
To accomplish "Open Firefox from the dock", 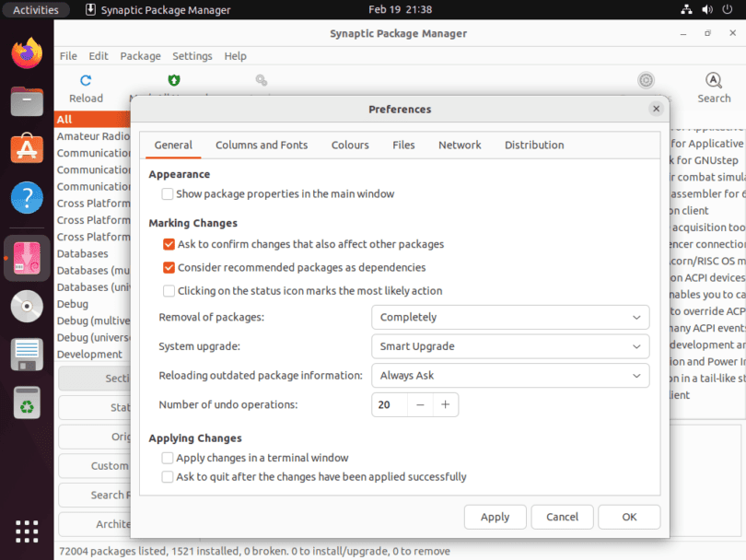I will [26, 53].
